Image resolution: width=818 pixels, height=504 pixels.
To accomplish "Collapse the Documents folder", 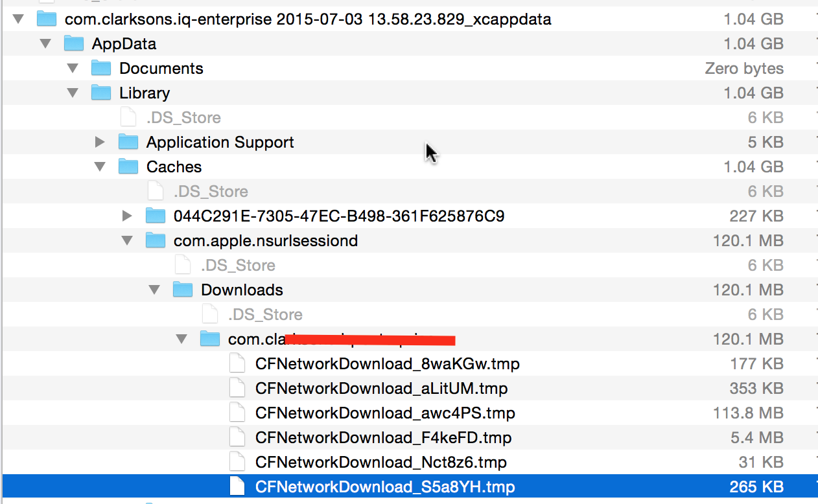I will click(x=73, y=68).
